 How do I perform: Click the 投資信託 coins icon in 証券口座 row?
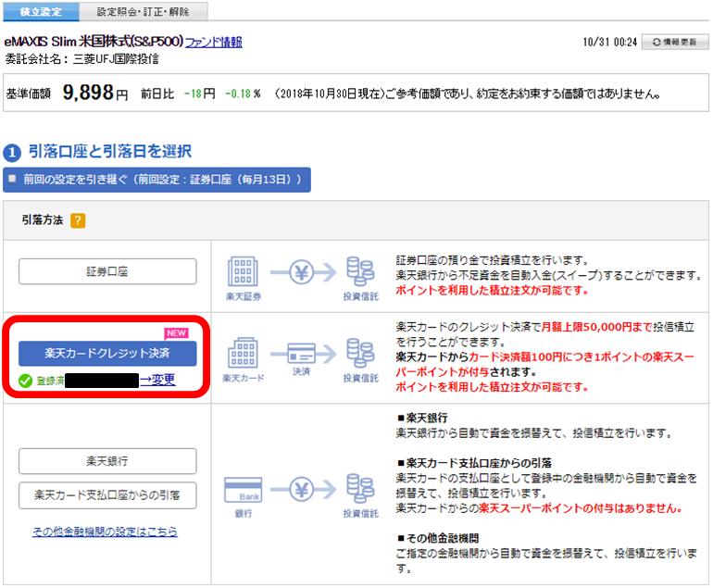[x=360, y=271]
